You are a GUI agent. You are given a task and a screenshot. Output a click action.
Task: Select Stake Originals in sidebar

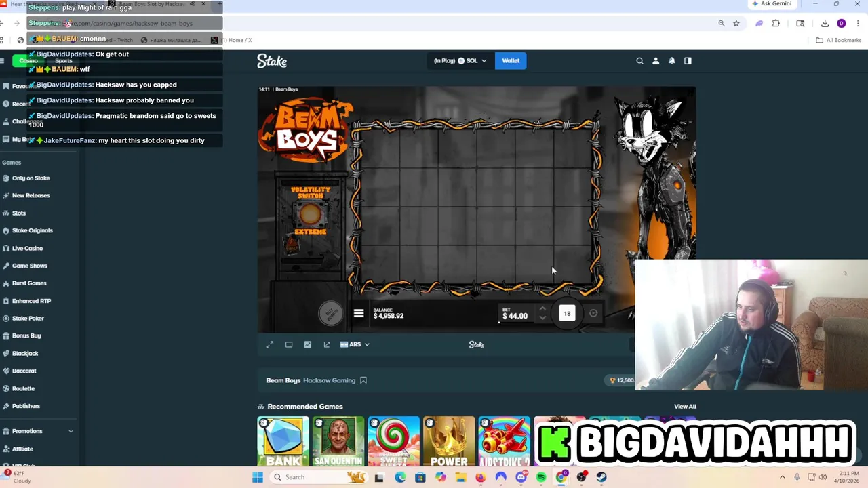click(32, 231)
